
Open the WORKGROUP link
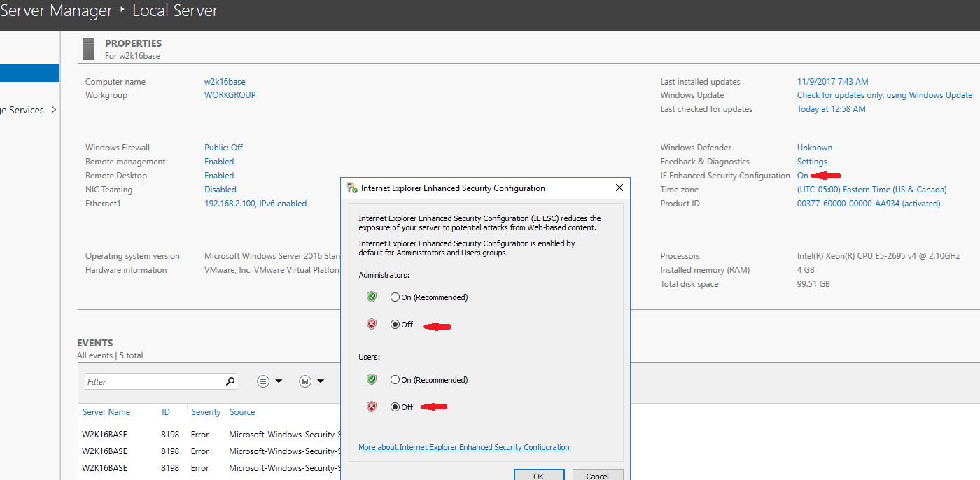pos(230,95)
